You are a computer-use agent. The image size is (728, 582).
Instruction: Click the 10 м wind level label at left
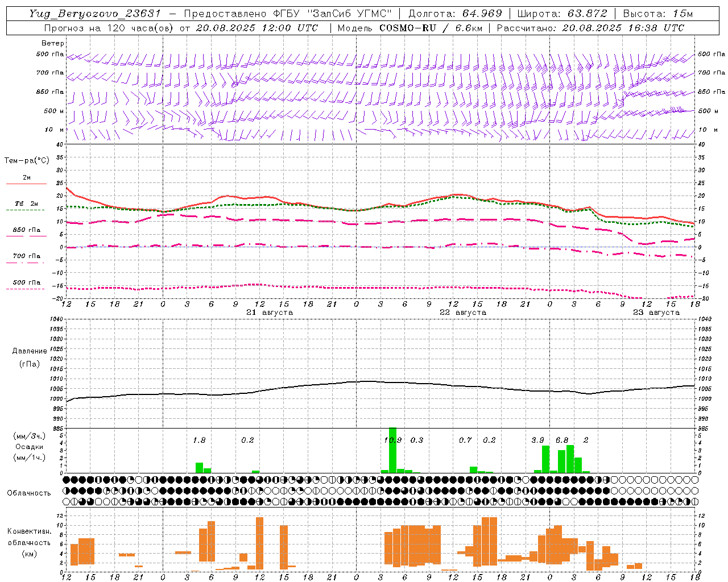point(54,130)
